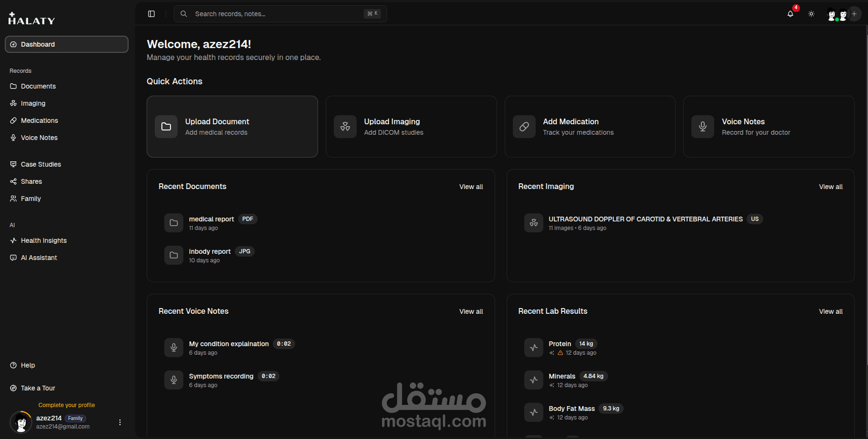Click the search magnifier icon

point(184,14)
